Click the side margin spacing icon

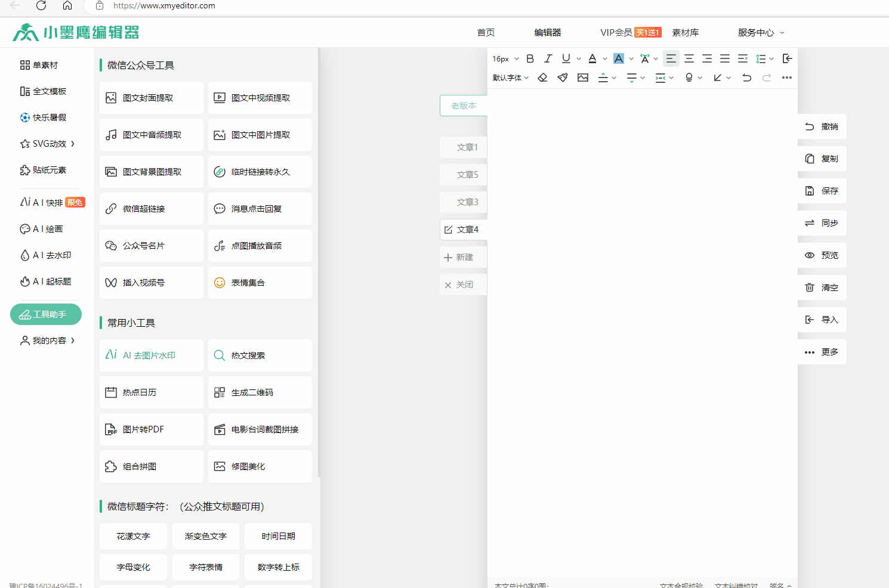pos(660,78)
